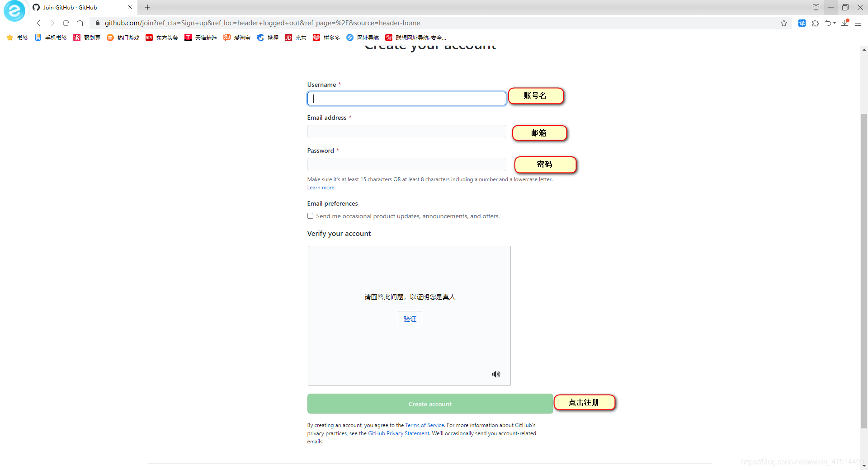Screen dimensions: 868x470
Task: Open the 东方头条 bookmark
Action: click(x=162, y=38)
